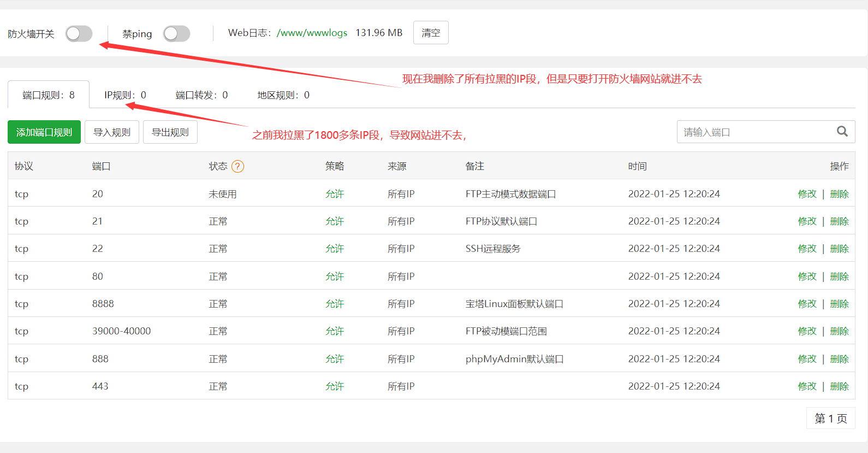Click 修改 for port 20 row
The width and height of the screenshot is (868, 453).
coord(807,194)
